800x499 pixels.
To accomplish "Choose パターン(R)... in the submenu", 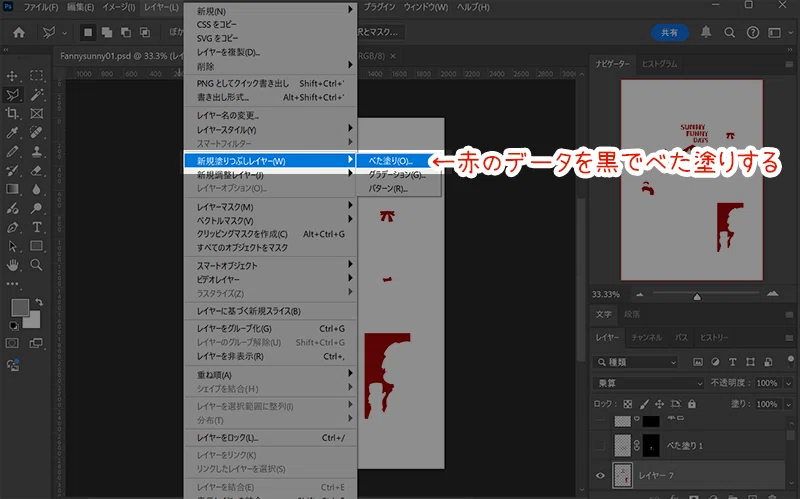I will point(388,189).
